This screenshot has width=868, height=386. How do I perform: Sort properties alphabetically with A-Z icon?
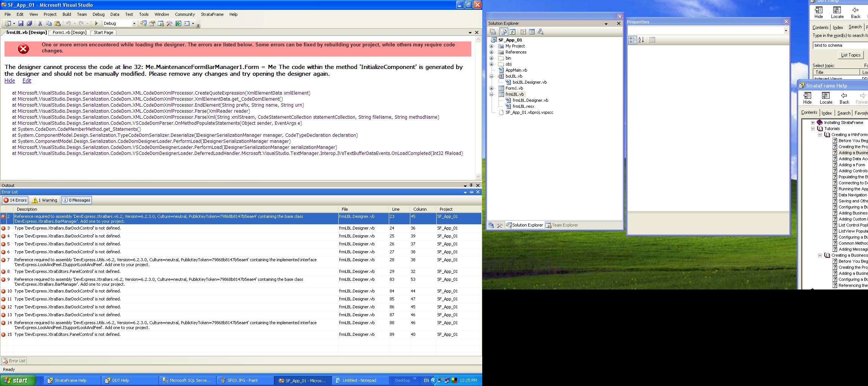point(641,40)
